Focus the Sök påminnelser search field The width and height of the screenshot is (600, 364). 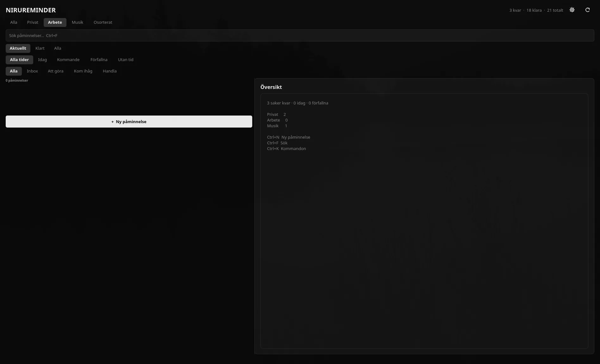click(300, 35)
